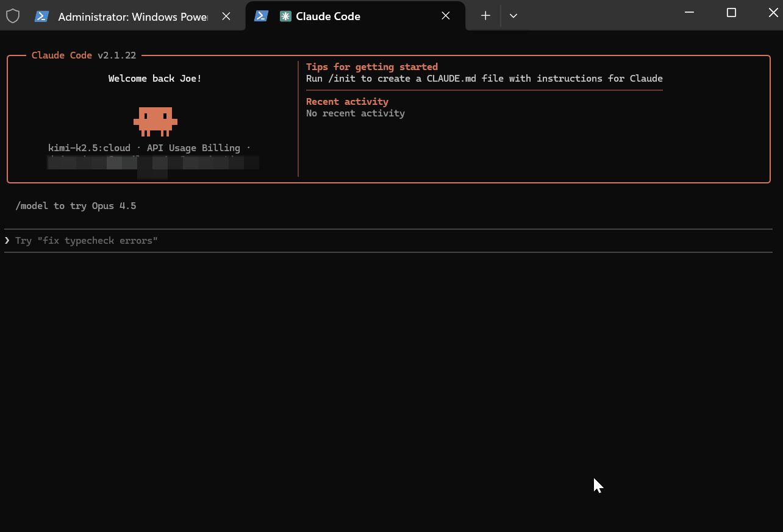
Task: Click the "Tips for getting started" heading
Action: [372, 67]
